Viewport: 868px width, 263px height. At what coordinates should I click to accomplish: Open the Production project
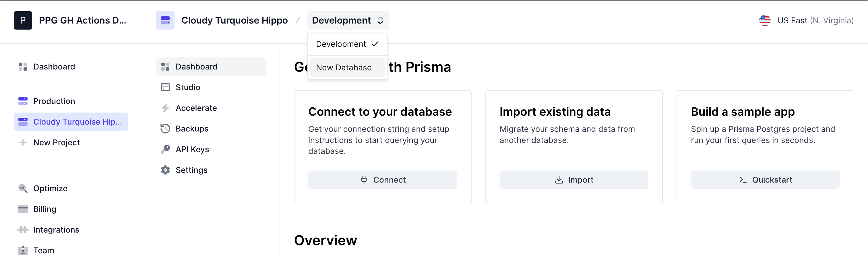tap(71, 101)
